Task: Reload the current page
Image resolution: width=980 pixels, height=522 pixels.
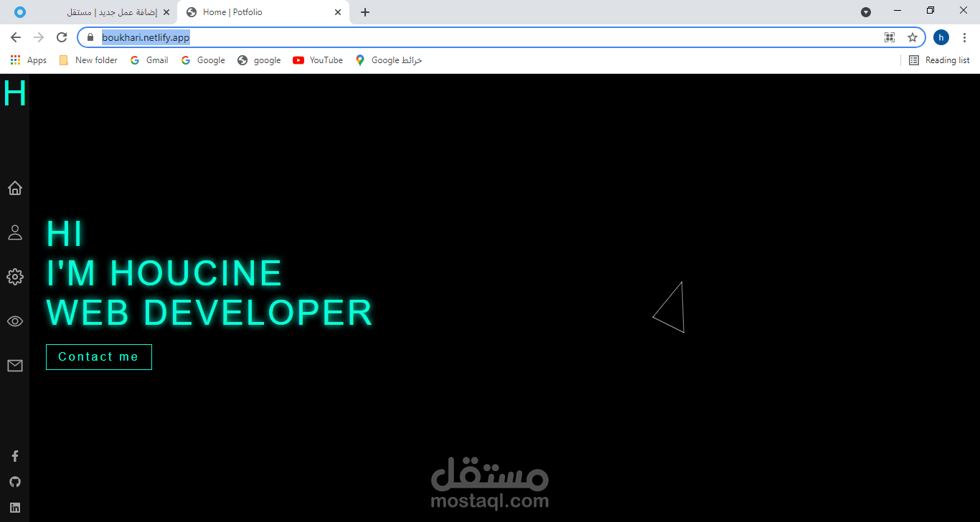Action: [62, 37]
